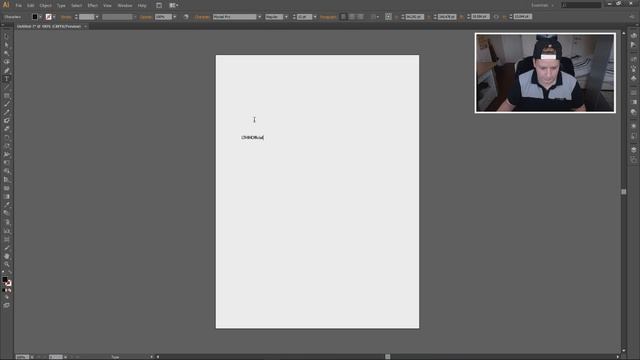The image size is (640, 360).
Task: Select the Pencil tool
Action: 7,112
